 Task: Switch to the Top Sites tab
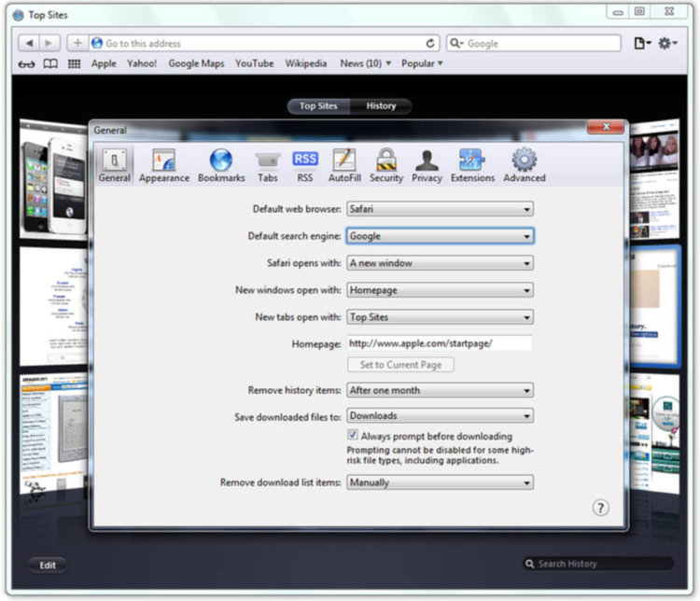[318, 106]
